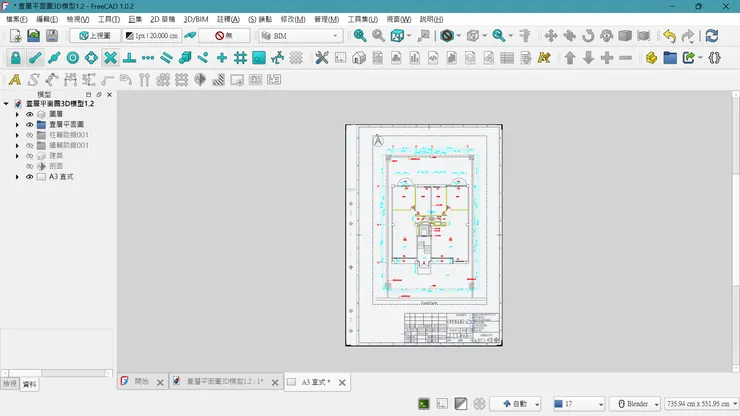Toggle visibility of A3 直式 page
The height and width of the screenshot is (416, 740).
[x=29, y=177]
